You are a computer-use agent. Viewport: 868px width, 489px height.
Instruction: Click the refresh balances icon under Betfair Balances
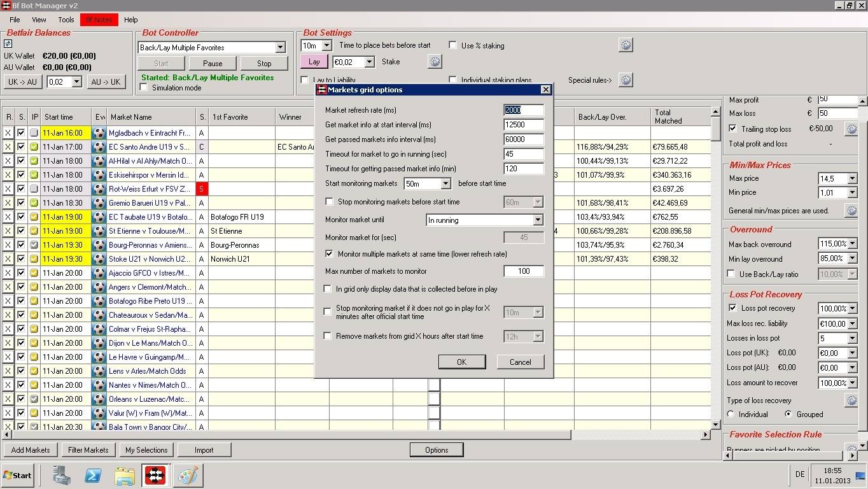pyautogui.click(x=8, y=44)
